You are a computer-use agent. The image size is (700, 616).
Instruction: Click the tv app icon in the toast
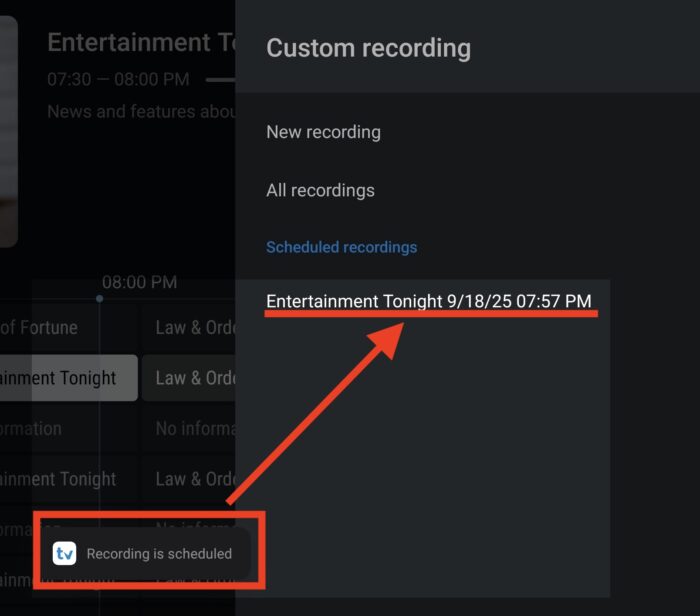pyautogui.click(x=65, y=553)
